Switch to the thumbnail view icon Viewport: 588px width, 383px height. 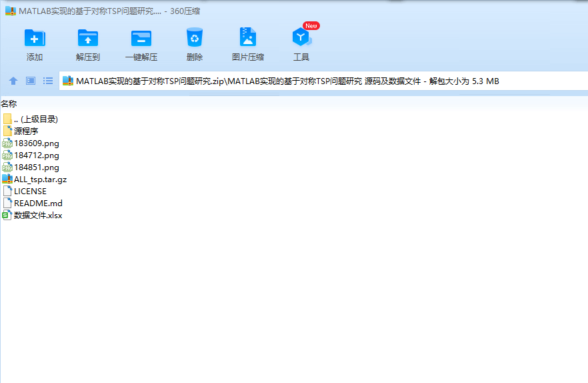pyautogui.click(x=31, y=81)
